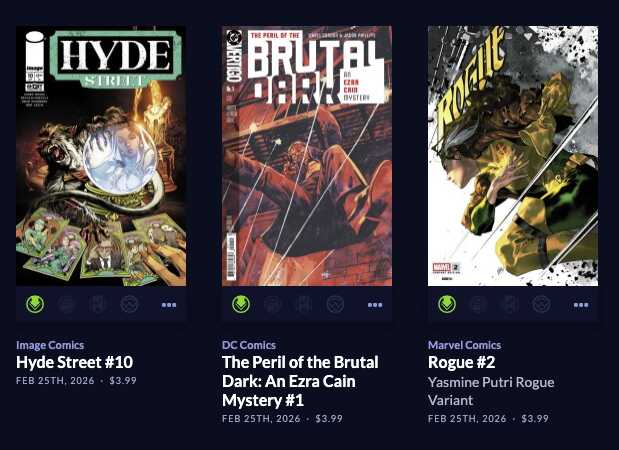Add Rogue #2 to collection via the second icon
This screenshot has width=619, height=450.
tap(478, 304)
